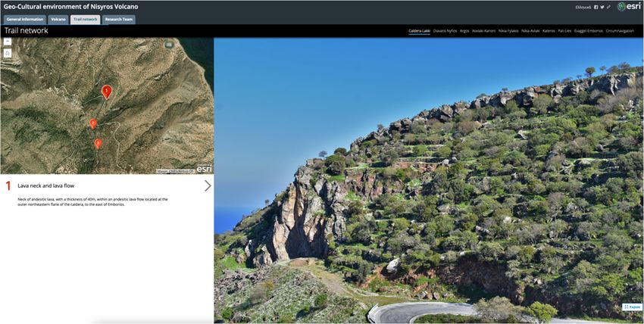Share the story on Facebook
The height and width of the screenshot is (324, 644).
tap(596, 7)
